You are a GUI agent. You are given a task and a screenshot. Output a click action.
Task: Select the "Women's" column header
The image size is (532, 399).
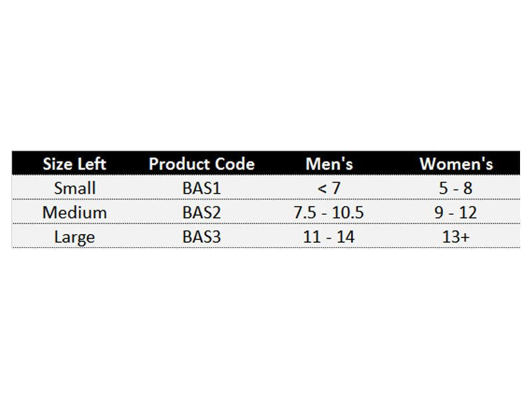[x=456, y=164]
